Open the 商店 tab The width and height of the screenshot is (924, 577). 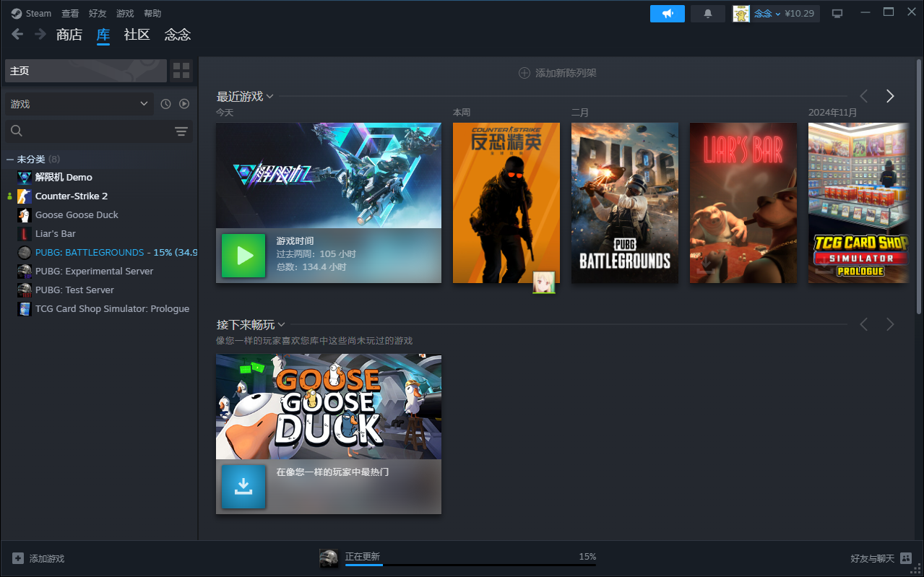click(69, 35)
